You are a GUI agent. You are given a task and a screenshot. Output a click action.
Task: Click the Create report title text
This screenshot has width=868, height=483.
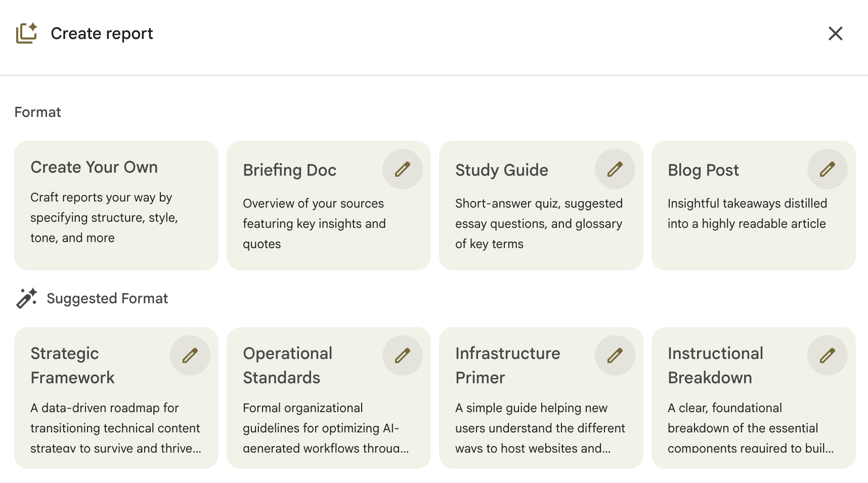(102, 33)
